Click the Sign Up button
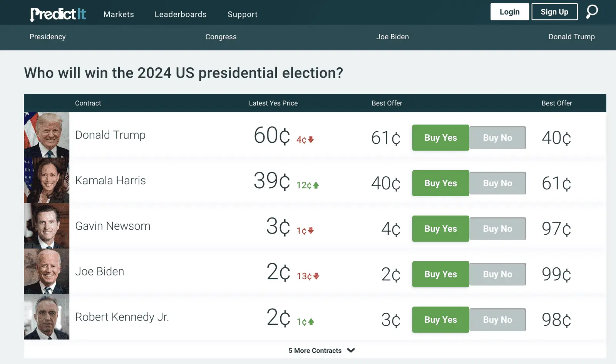Viewport: 616px width, 364px height. click(554, 12)
